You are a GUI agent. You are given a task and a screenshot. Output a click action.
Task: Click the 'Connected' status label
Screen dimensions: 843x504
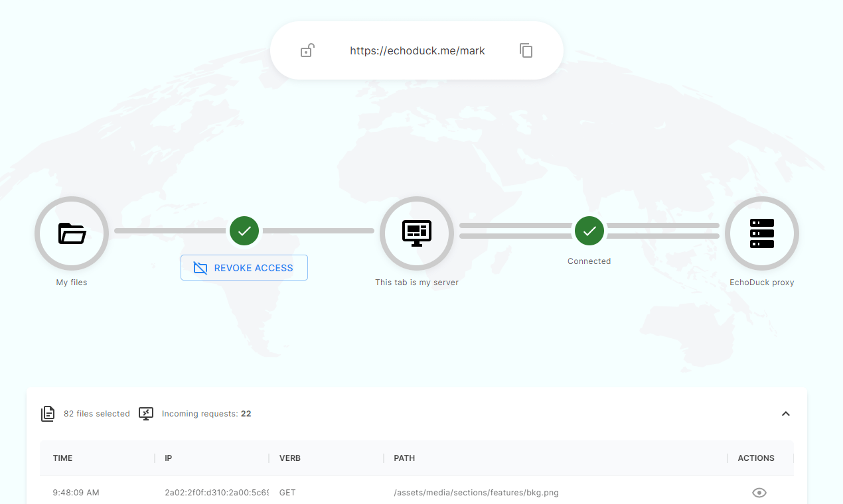(x=589, y=261)
